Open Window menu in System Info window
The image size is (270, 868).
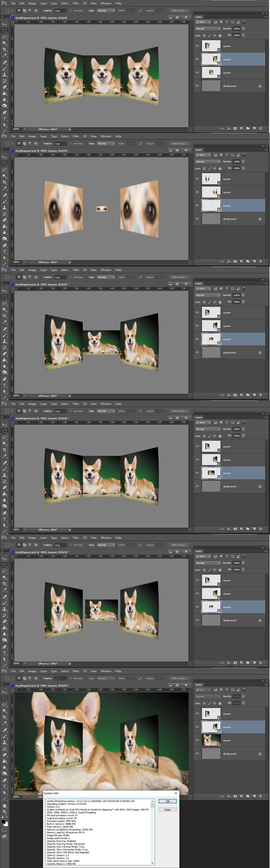(106, 671)
